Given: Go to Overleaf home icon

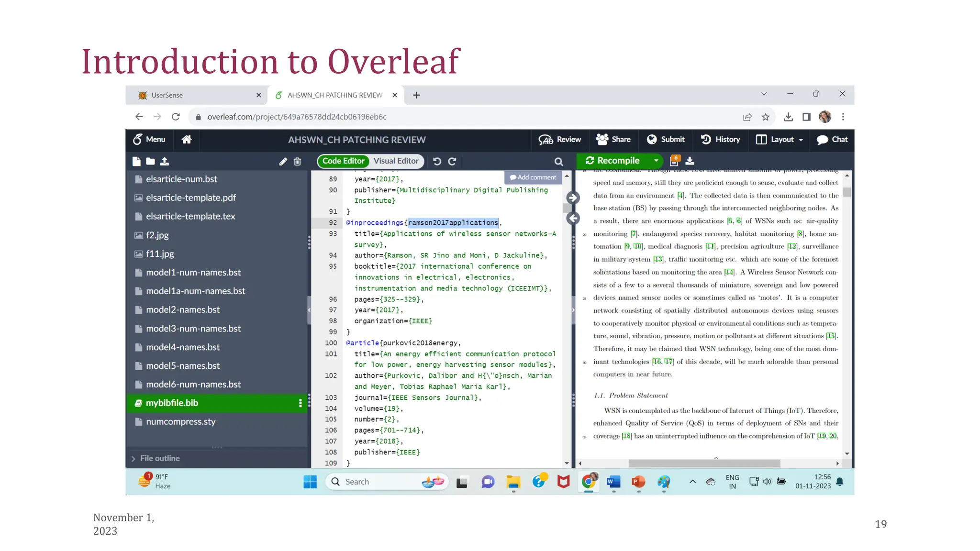Looking at the screenshot, I should click(187, 139).
